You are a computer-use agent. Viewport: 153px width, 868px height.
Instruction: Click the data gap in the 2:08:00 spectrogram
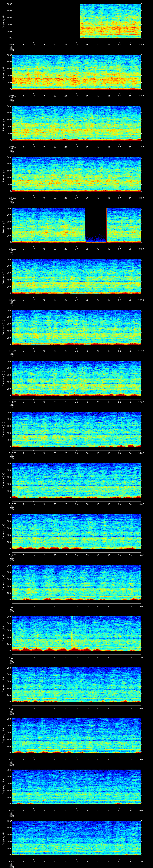tap(96, 225)
